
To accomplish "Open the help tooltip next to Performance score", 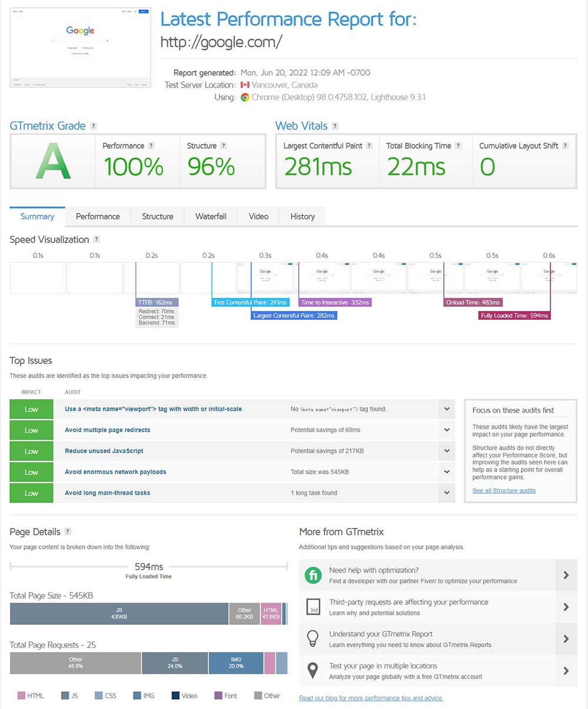I will click(x=151, y=146).
